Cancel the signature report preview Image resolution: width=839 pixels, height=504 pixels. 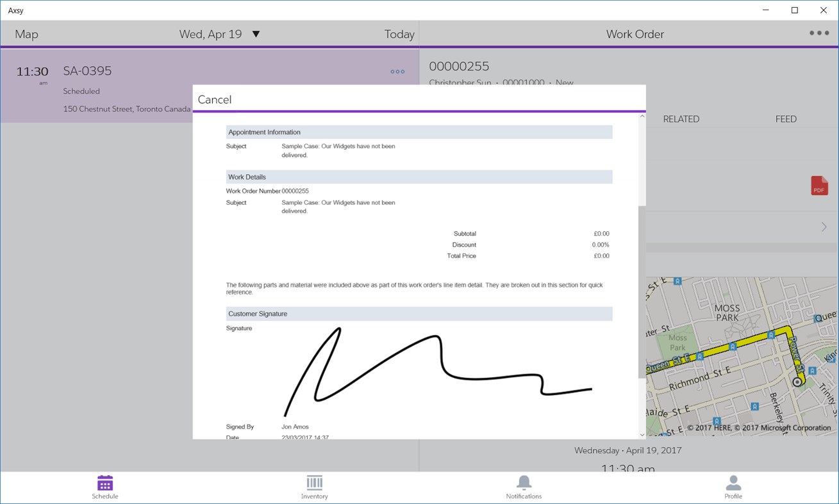pyautogui.click(x=215, y=99)
